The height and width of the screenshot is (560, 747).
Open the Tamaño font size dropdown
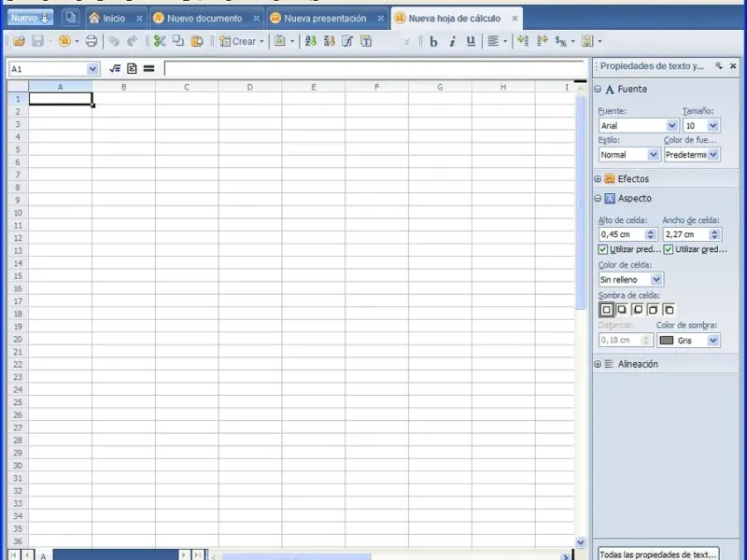tap(712, 126)
